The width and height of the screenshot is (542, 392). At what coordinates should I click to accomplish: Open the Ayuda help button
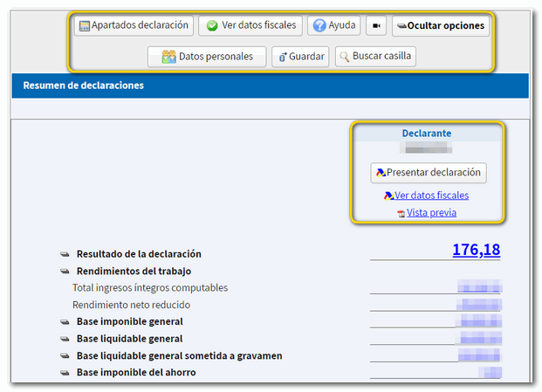(333, 26)
